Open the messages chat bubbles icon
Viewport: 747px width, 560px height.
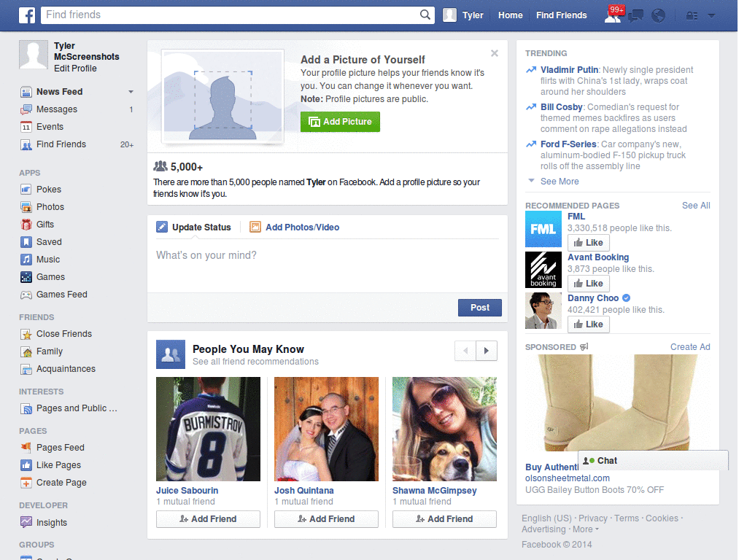pos(636,16)
